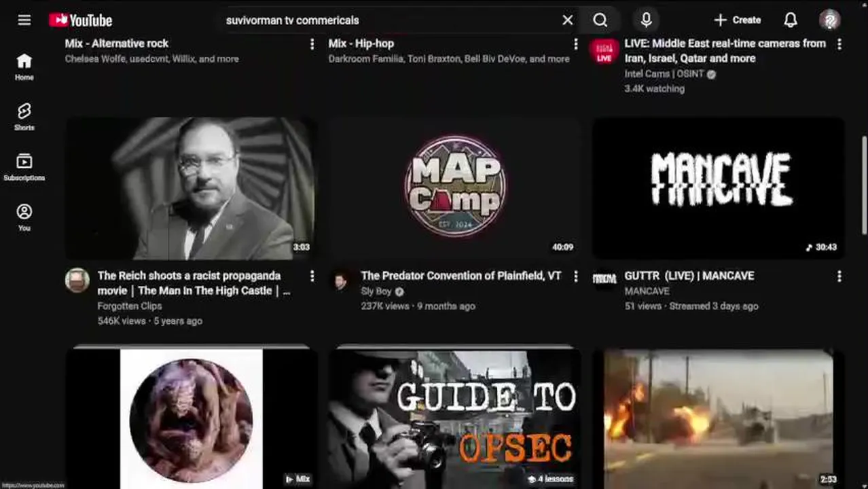Open Shorts from the sidebar

click(x=24, y=117)
